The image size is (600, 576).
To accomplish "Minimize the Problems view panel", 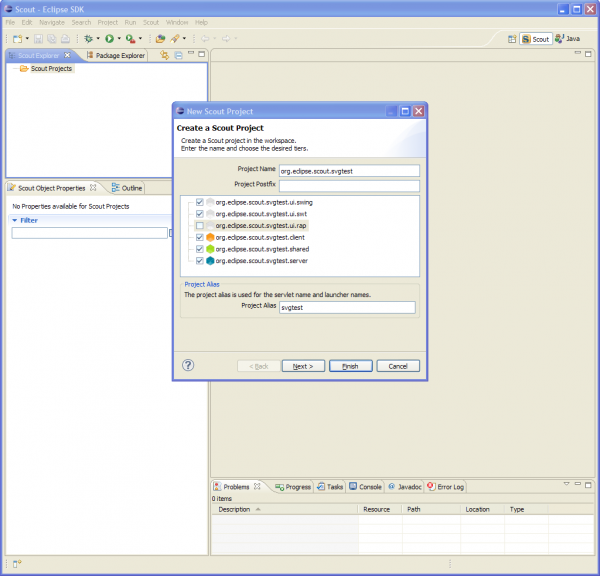I will point(578,484).
